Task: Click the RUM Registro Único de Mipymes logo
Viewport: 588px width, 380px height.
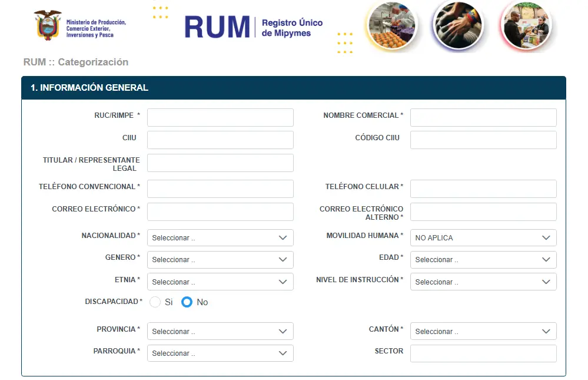Action: pyautogui.click(x=253, y=27)
